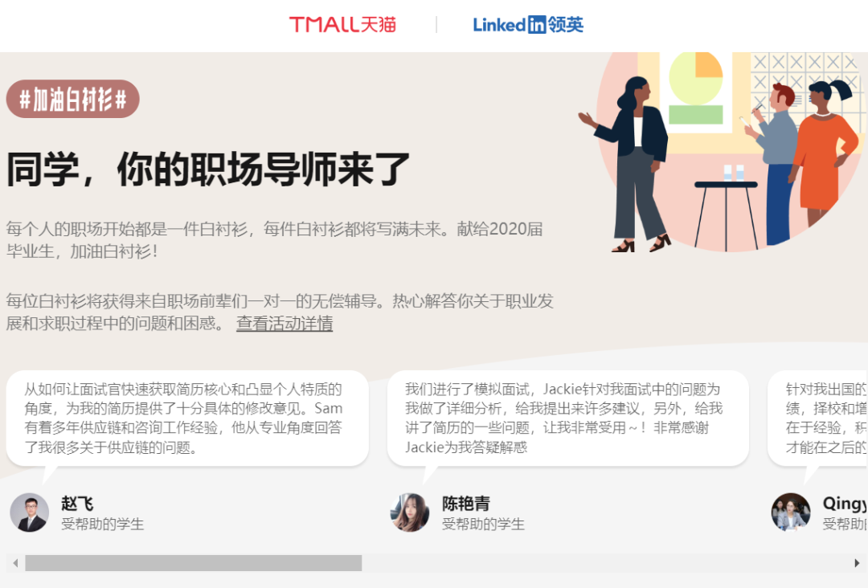Click the TMALL 天猫 logo
Screen dimensions: 868x588
pos(342,24)
